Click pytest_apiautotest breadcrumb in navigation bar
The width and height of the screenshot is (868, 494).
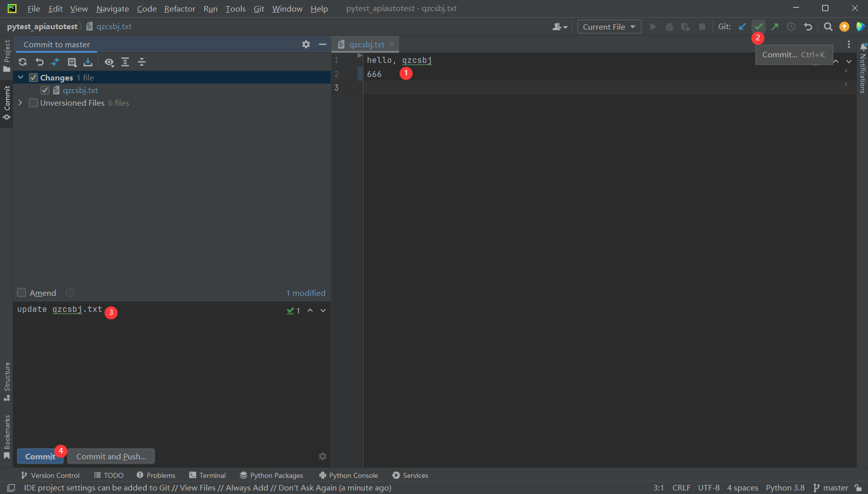[x=42, y=26]
